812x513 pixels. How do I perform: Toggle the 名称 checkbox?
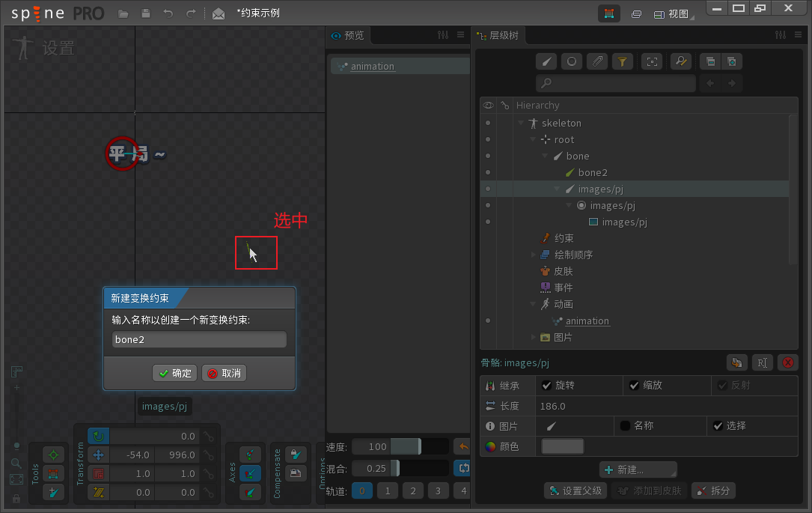625,426
